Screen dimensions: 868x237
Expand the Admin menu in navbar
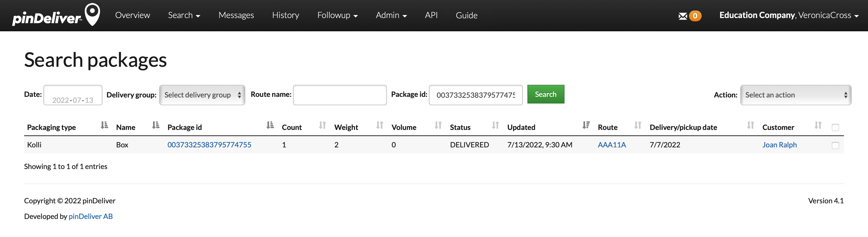(391, 15)
